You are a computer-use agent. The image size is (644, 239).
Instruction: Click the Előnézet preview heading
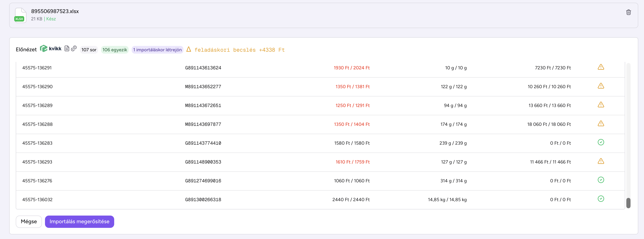[26, 49]
